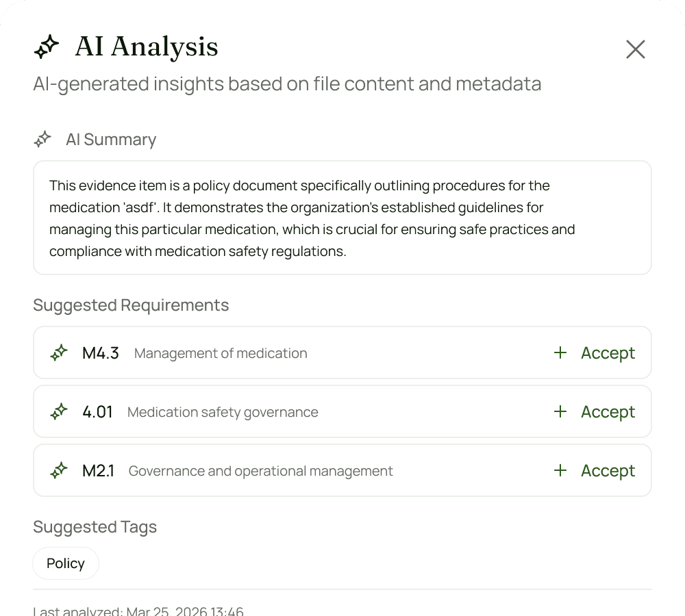This screenshot has height=616, width=685.
Task: Click the Last analyzed timestamp text
Action: point(138,611)
